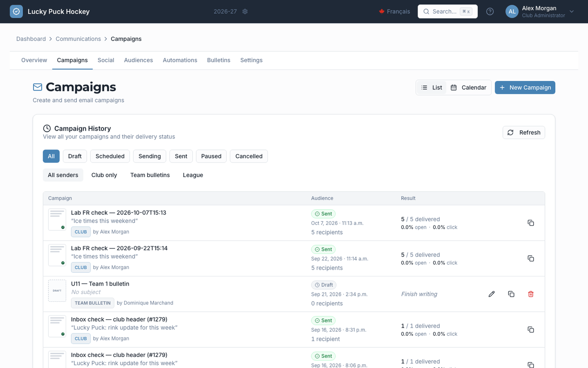Viewport: 588px width, 368px height.
Task: Edit the U11 — Team 1 bulletin draft
Action: tap(492, 294)
